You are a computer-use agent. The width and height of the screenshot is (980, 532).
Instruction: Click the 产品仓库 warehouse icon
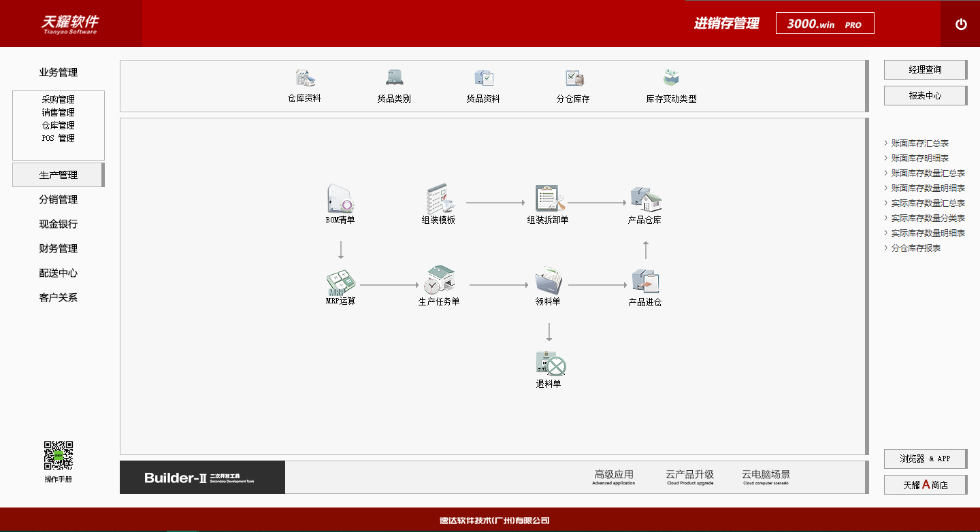(x=645, y=199)
